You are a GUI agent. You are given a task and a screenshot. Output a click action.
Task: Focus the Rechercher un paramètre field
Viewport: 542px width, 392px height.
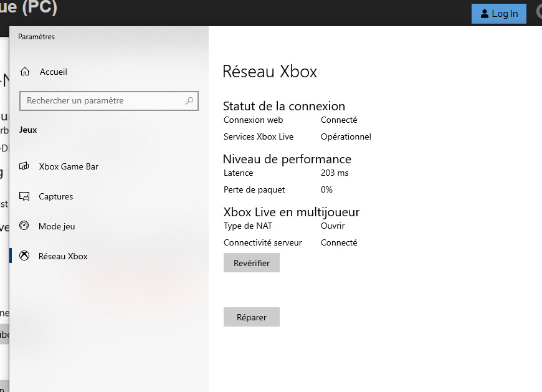[x=103, y=101]
